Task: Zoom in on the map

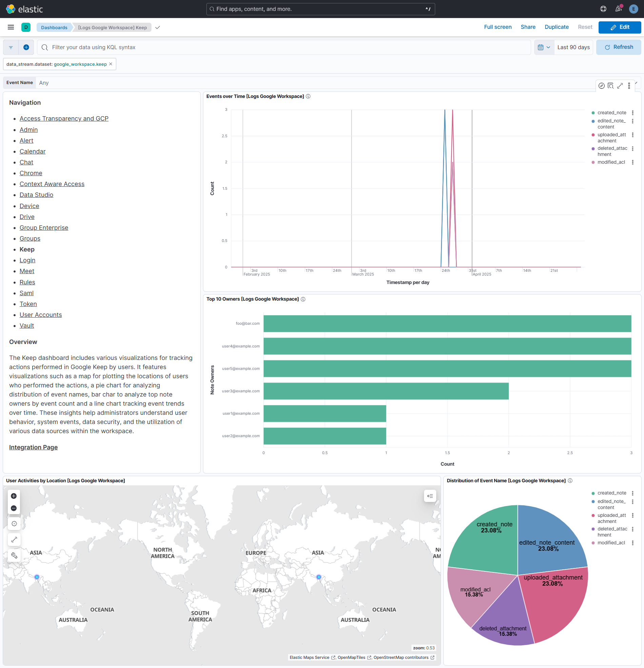Action: click(x=14, y=496)
